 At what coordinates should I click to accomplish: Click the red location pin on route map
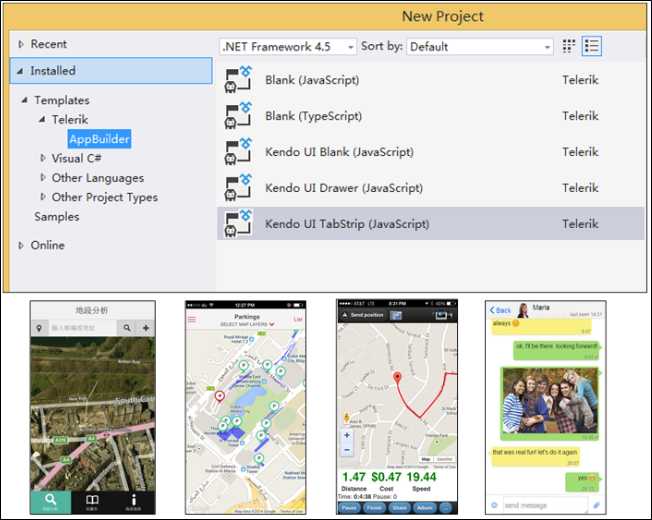point(398,377)
